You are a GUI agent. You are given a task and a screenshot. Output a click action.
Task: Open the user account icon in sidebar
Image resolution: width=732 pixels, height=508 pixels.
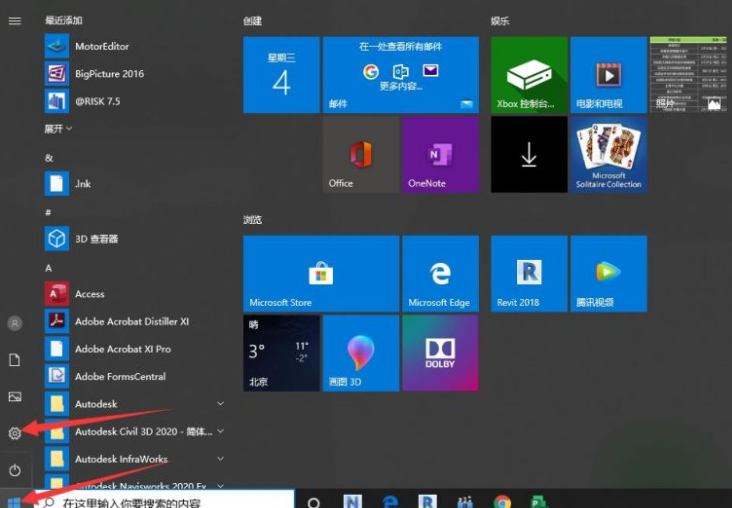[15, 323]
